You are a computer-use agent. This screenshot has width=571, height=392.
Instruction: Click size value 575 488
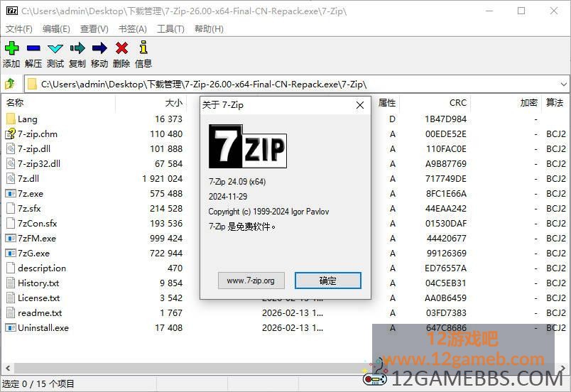(166, 193)
